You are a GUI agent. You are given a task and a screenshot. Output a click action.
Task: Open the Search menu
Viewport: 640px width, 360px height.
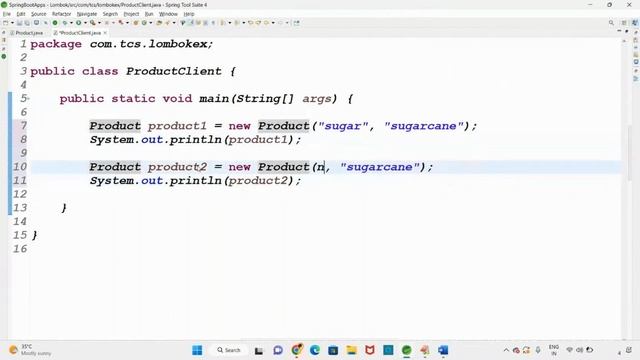pos(110,14)
